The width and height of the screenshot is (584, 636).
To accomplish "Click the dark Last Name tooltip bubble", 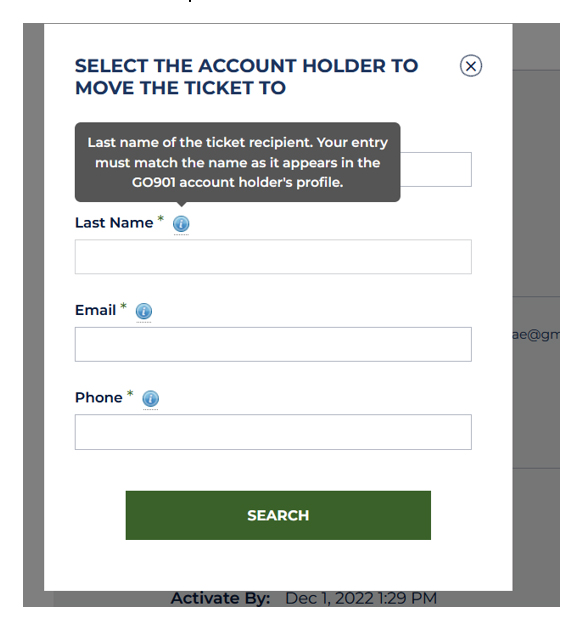I will pyautogui.click(x=238, y=162).
